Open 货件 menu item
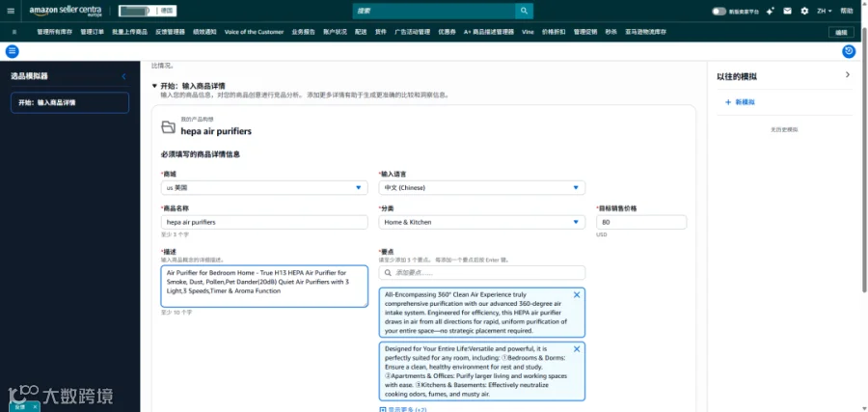This screenshot has width=868, height=412. 380,32
